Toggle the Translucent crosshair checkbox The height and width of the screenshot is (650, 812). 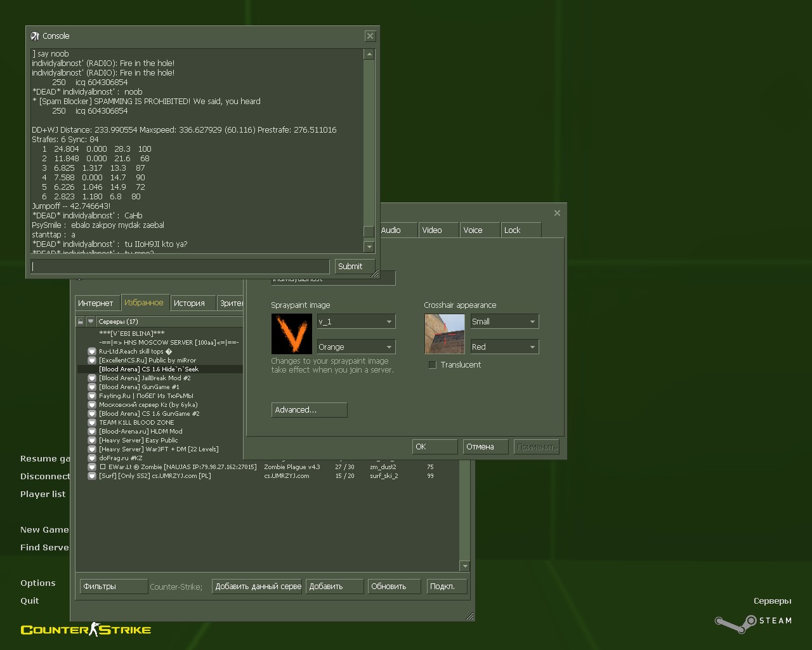pyautogui.click(x=433, y=365)
